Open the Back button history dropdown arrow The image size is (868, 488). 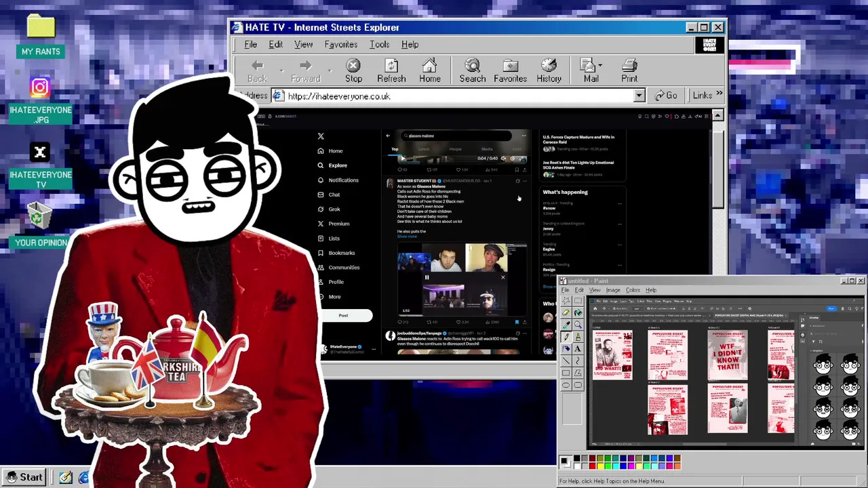281,70
